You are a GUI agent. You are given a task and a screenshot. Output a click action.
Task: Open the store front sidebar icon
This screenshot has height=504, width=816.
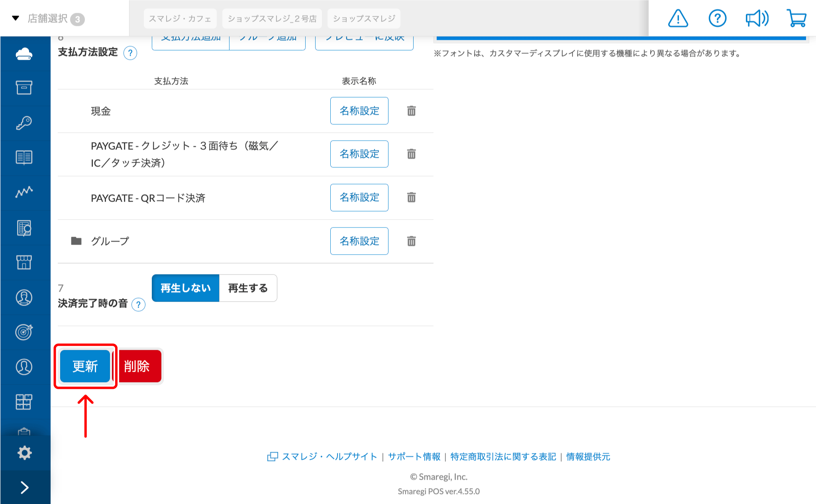coord(24,263)
